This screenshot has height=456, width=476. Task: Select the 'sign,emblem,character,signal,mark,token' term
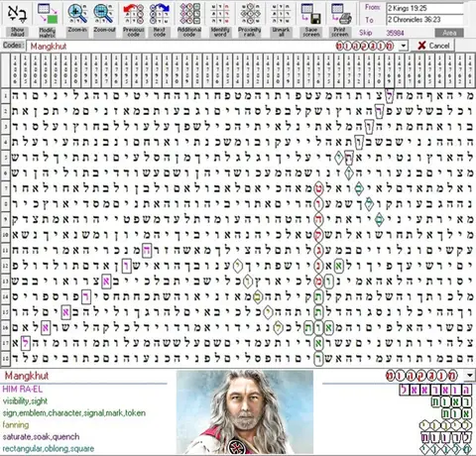pos(74,413)
